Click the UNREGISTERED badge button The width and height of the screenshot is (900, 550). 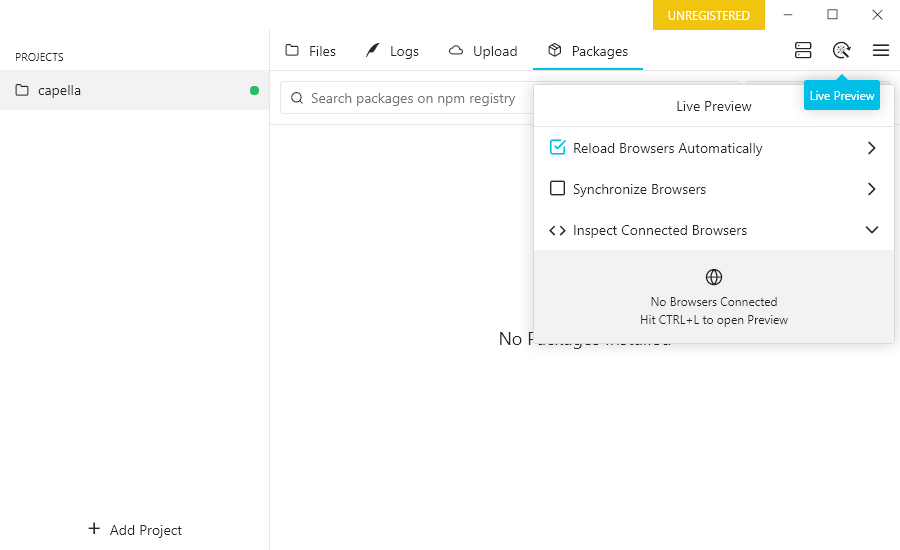point(708,15)
